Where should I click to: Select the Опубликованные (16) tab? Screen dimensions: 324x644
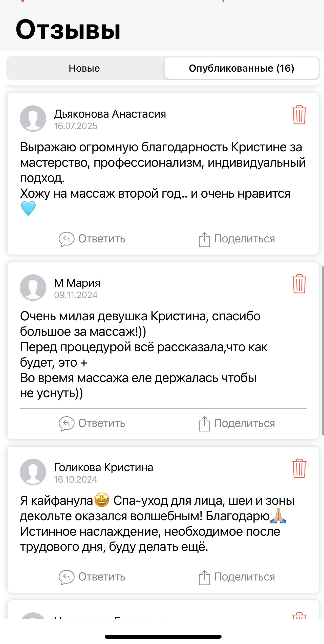[242, 68]
